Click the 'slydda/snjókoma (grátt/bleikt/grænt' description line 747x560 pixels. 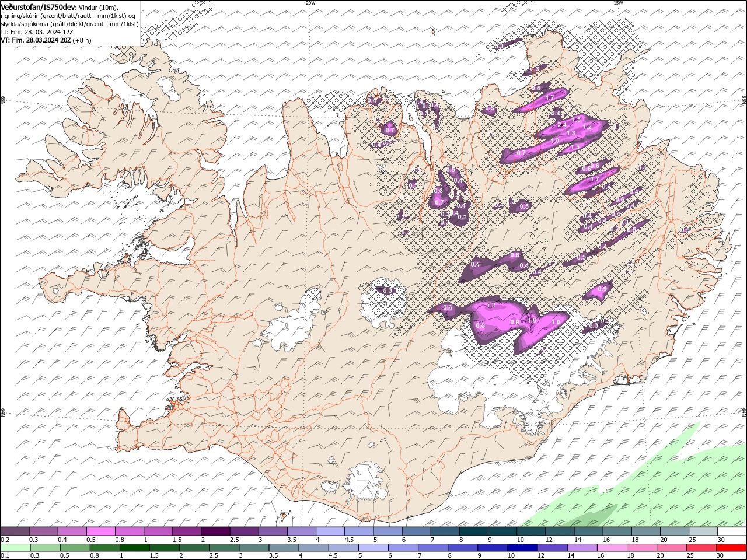(69, 24)
